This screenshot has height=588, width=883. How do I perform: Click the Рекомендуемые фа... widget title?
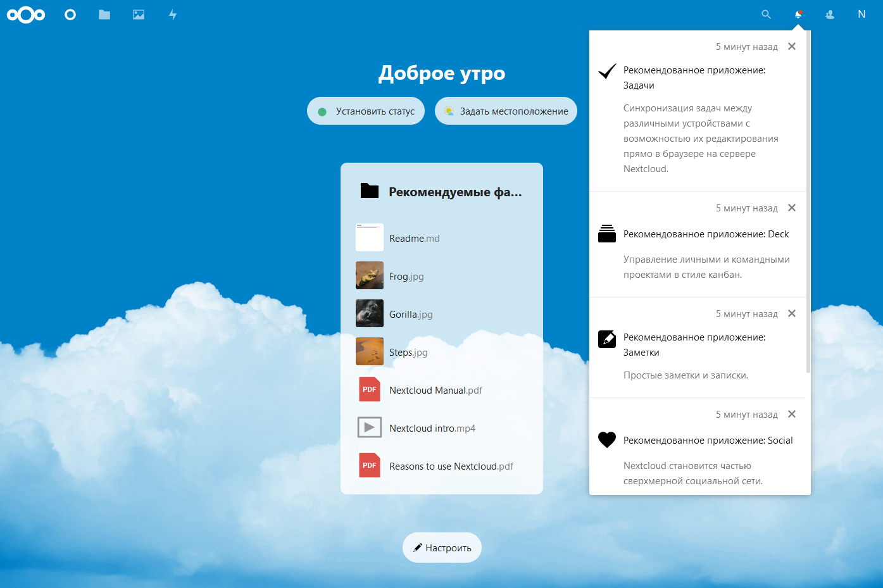click(x=455, y=192)
